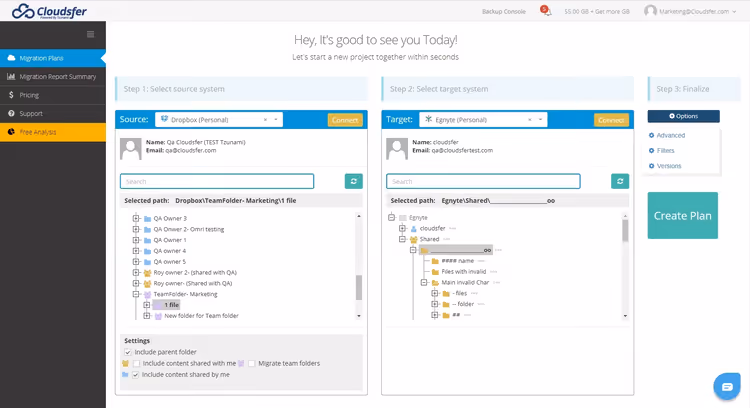Click the Create Plan button
Image resolution: width=750 pixels, height=408 pixels.
683,216
